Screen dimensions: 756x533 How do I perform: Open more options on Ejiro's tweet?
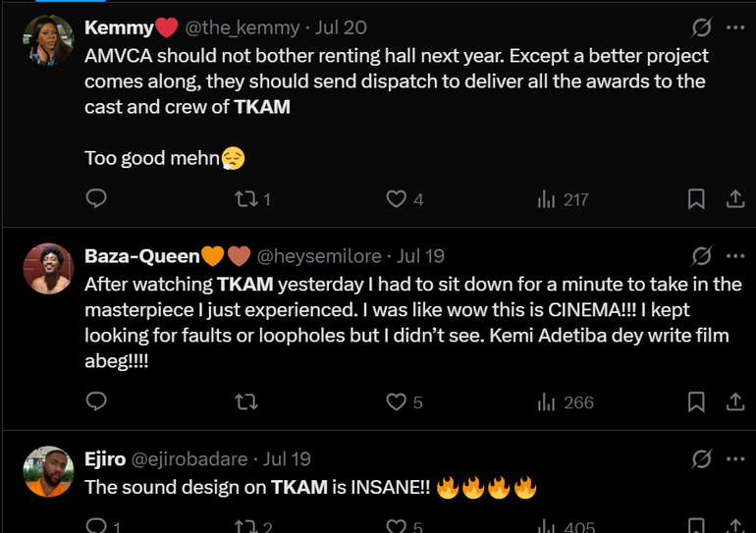pyautogui.click(x=734, y=458)
